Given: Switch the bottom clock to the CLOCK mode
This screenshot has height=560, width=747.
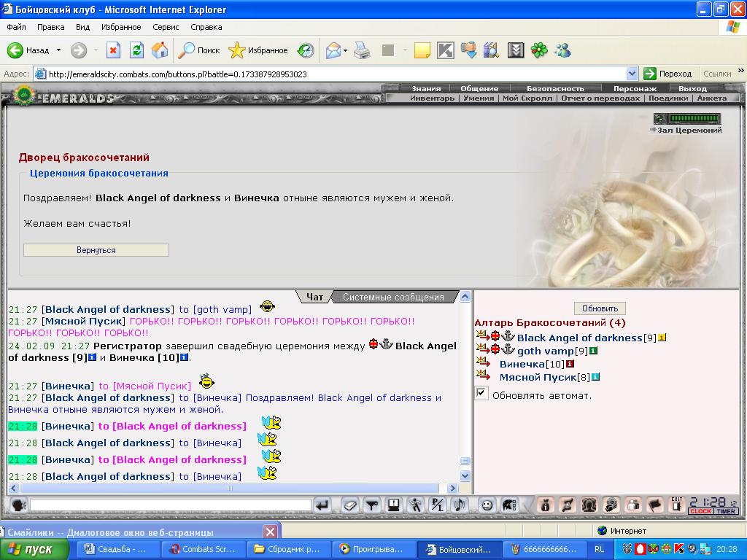Looking at the screenshot, I should (701, 511).
